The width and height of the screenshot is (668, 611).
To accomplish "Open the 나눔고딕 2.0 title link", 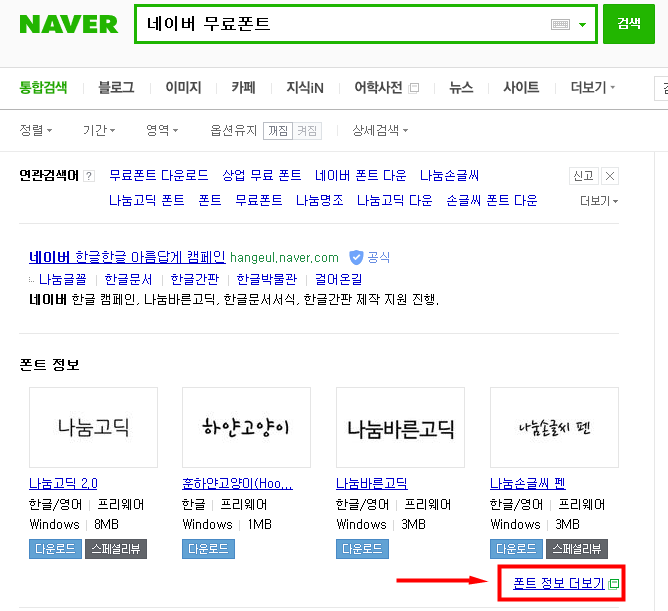I will pos(63,483).
